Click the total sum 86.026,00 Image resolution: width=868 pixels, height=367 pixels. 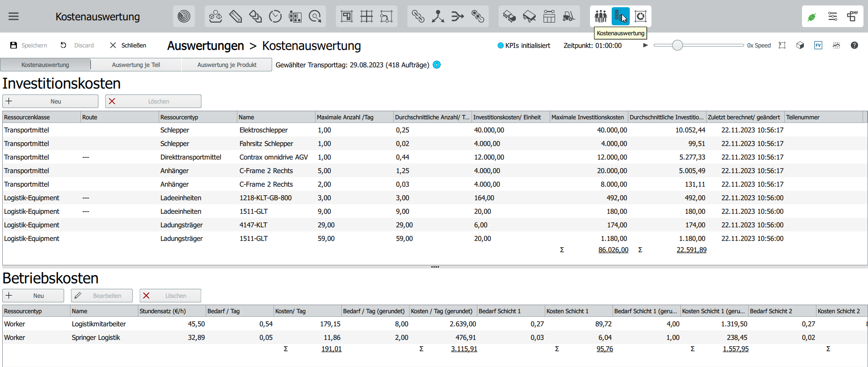click(x=613, y=249)
